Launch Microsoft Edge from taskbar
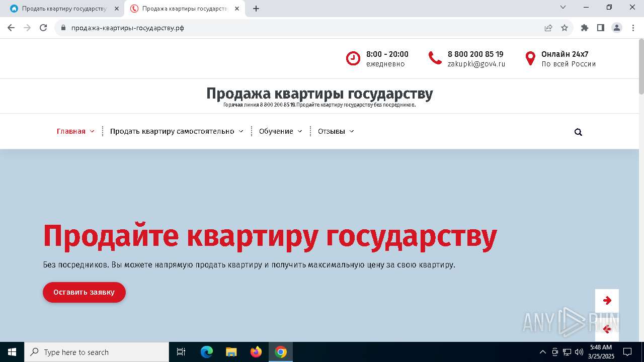 click(x=207, y=352)
